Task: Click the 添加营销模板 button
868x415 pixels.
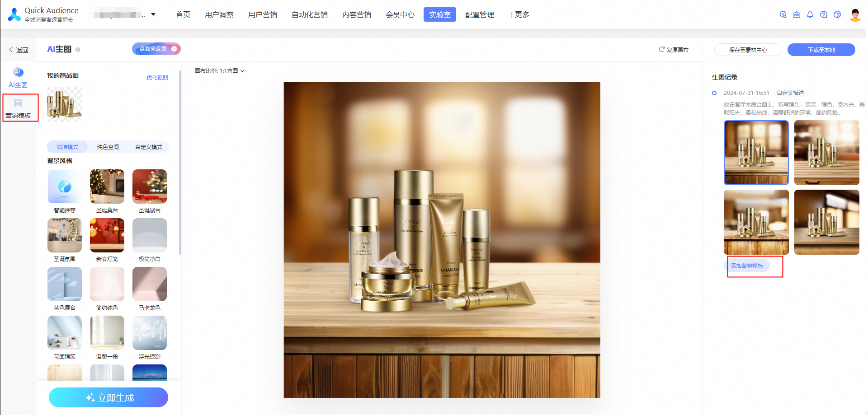Action: tap(747, 266)
